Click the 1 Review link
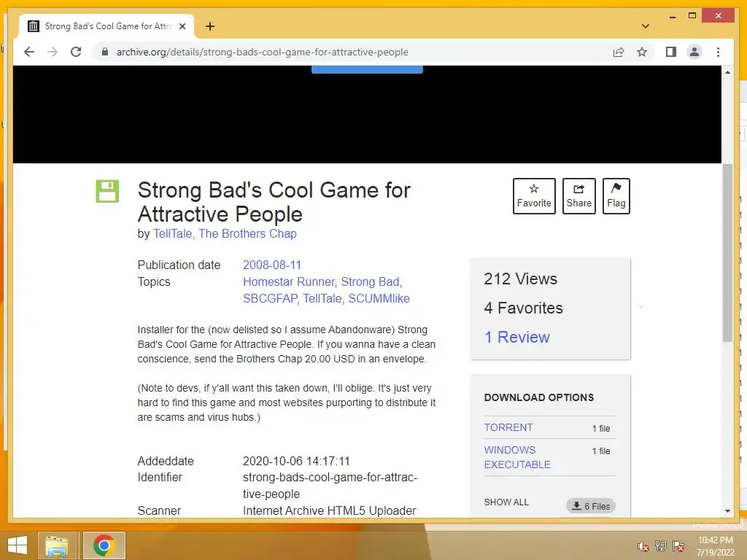This screenshot has width=747, height=560. click(517, 337)
